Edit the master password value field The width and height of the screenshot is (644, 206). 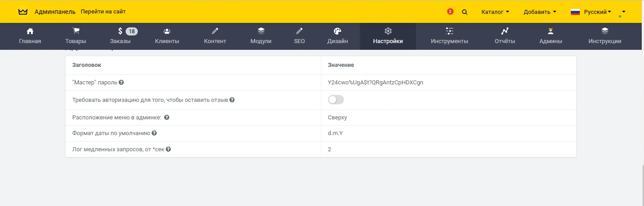[x=375, y=83]
